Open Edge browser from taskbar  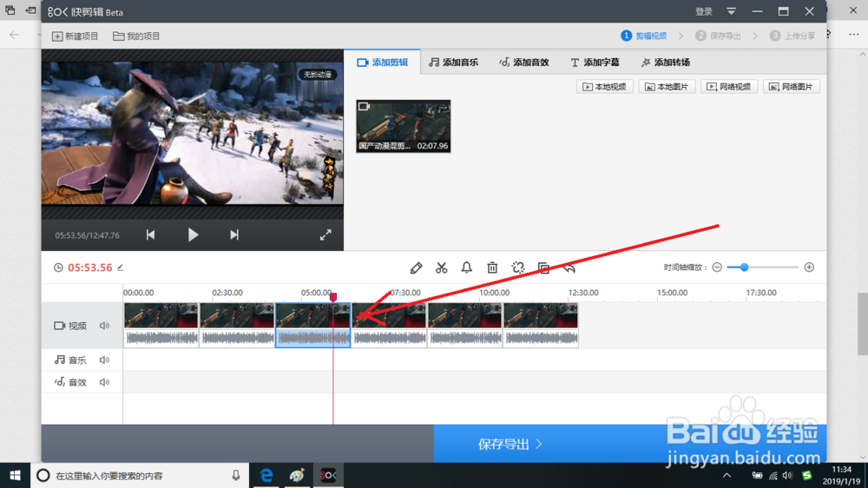(266, 475)
